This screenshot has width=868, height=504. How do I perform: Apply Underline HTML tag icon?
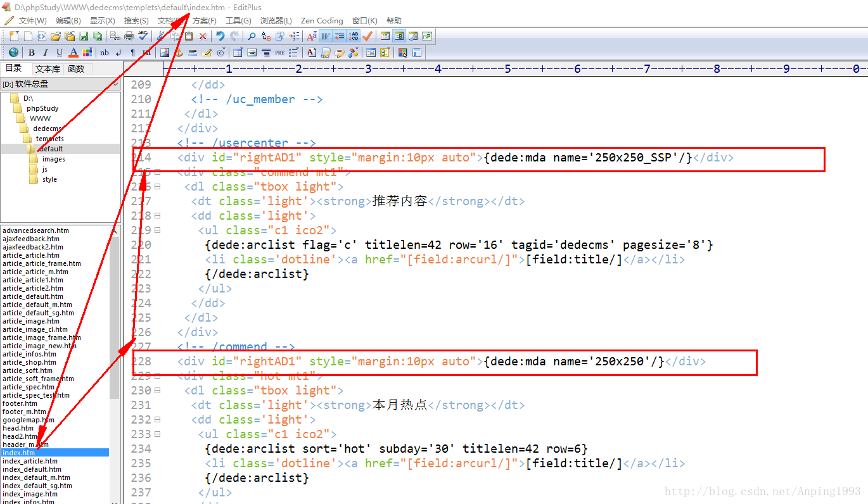click(60, 53)
